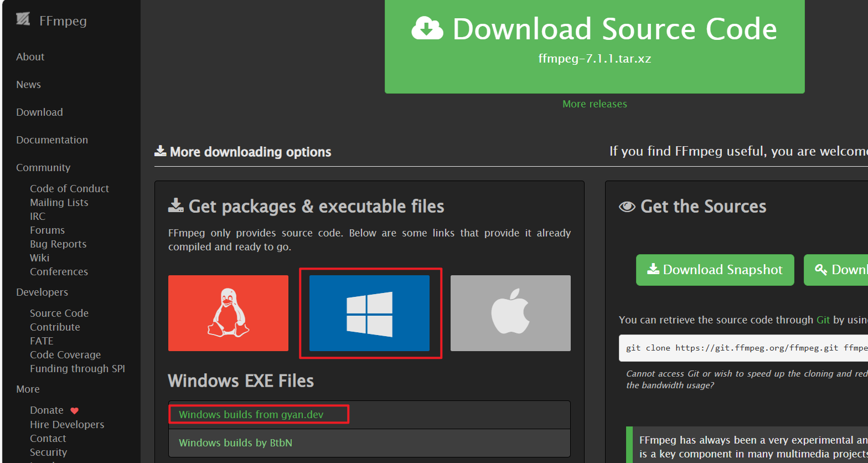Open the About page in sidebar

click(30, 57)
